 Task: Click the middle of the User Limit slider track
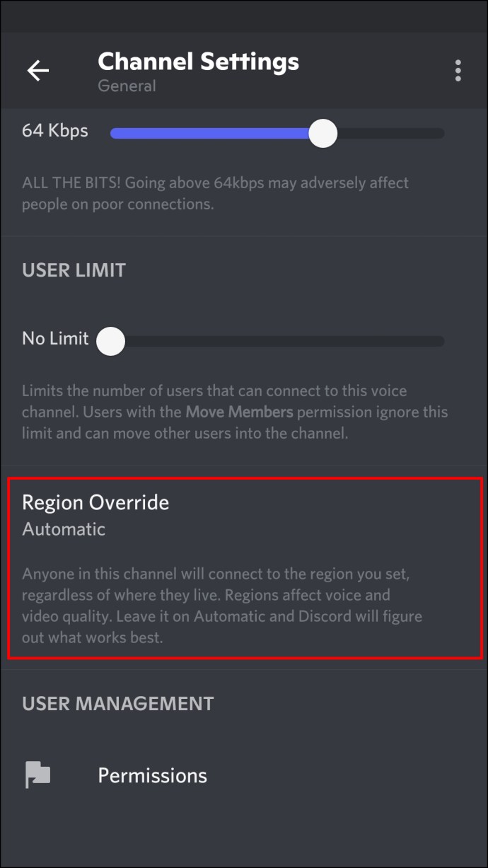[277, 341]
